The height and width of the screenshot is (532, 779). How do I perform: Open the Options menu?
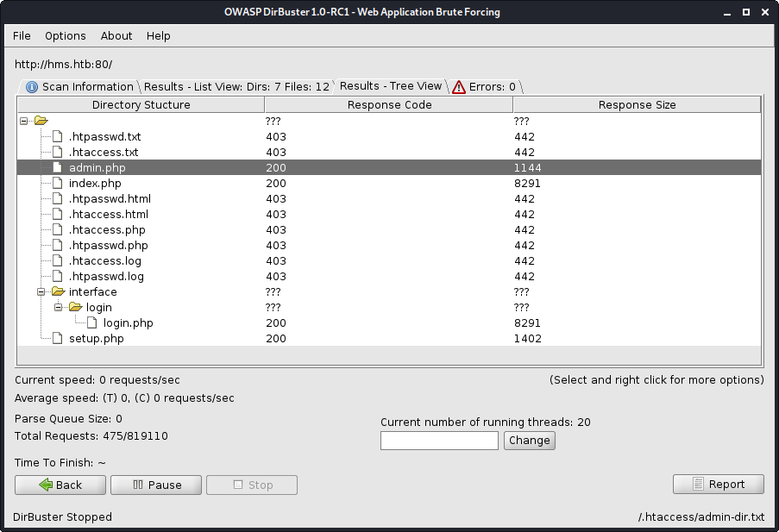click(x=66, y=35)
